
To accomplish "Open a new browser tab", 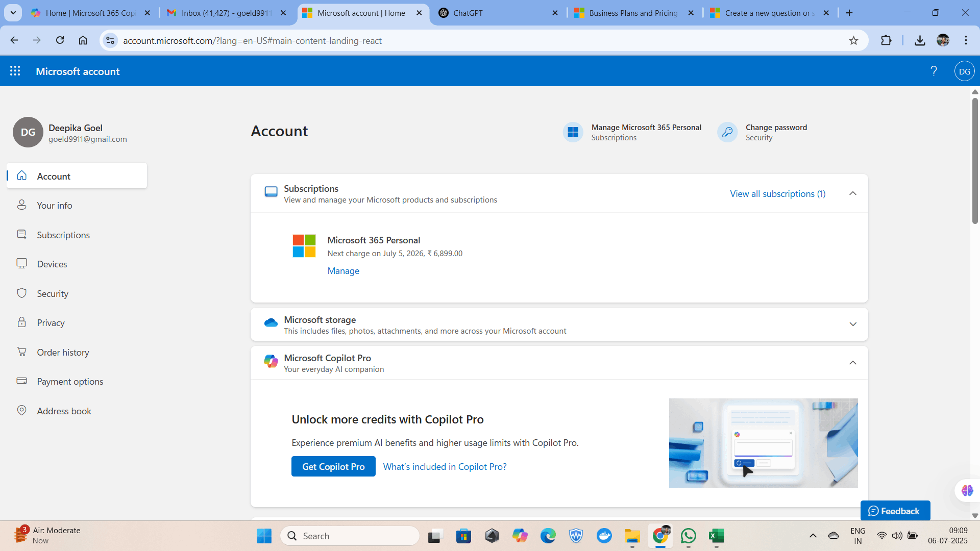I will (849, 13).
